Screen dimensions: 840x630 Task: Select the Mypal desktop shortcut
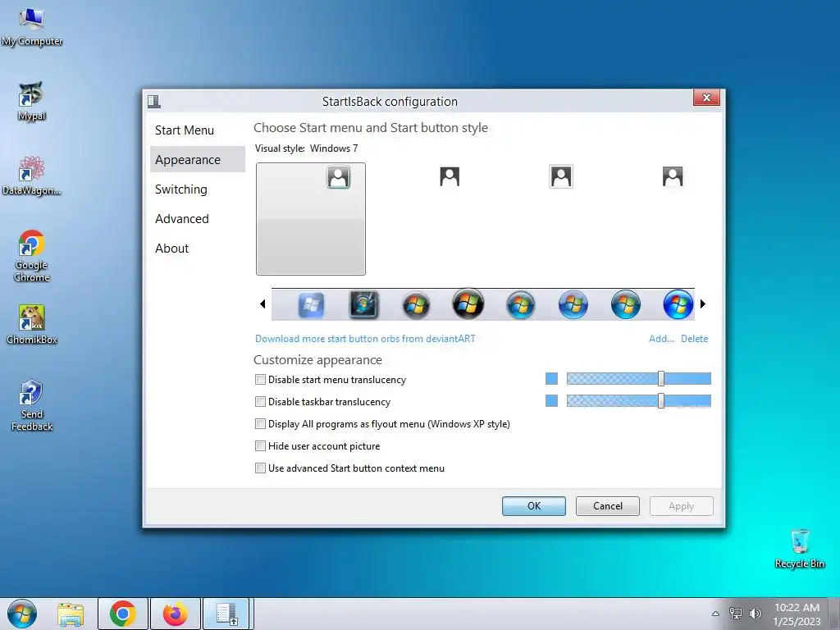tap(32, 101)
